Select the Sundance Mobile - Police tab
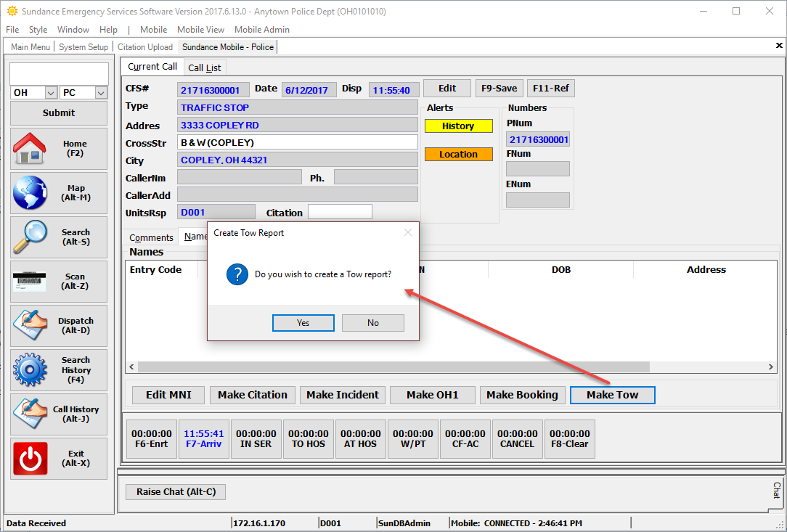787x532 pixels. (228, 46)
